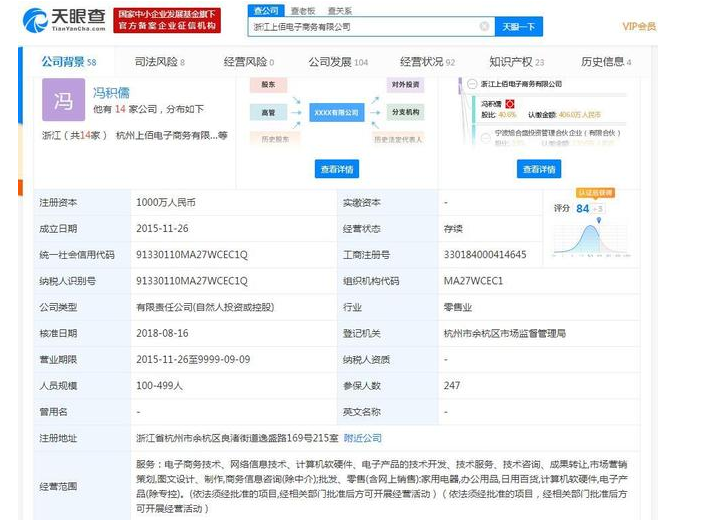Click the staff size value 100-499人
This screenshot has width=710, height=532.
tap(159, 386)
